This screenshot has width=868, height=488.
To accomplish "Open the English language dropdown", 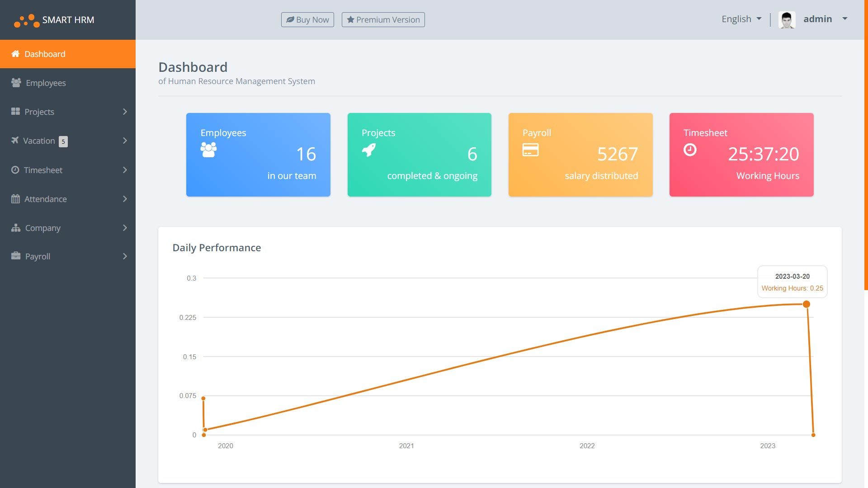I will pyautogui.click(x=741, y=19).
